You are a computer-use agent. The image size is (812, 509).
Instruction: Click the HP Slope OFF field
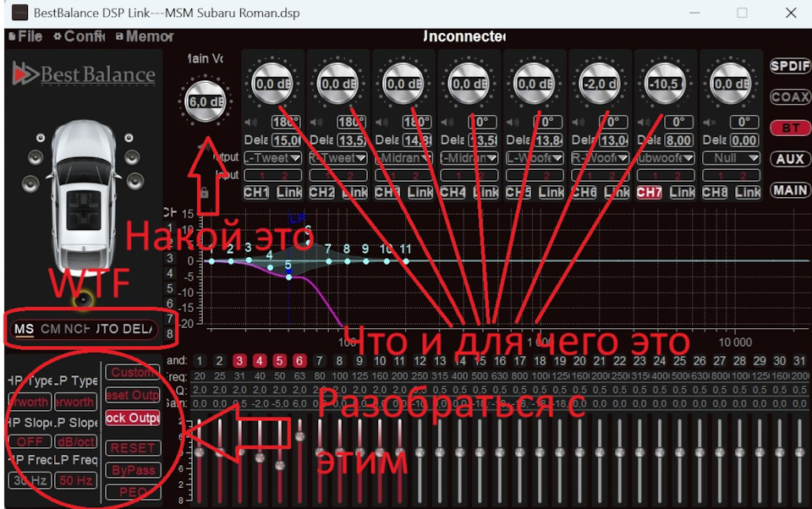pos(30,441)
